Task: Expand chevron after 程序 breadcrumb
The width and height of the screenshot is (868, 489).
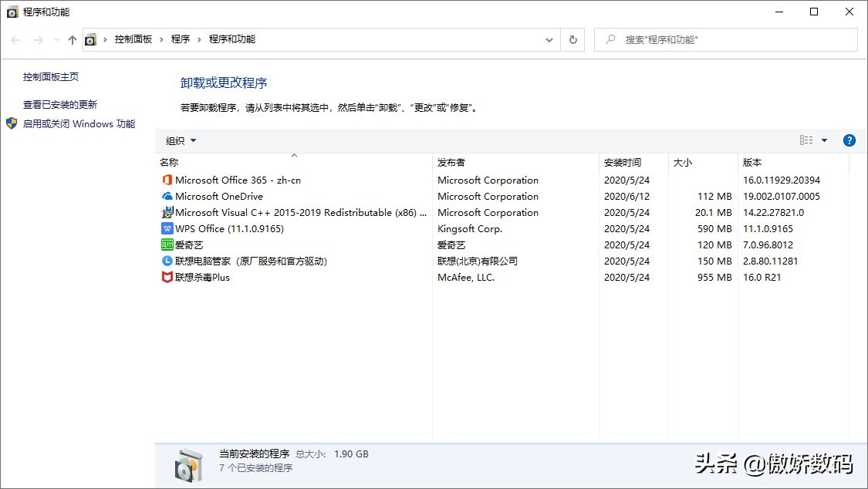Action: coord(199,40)
